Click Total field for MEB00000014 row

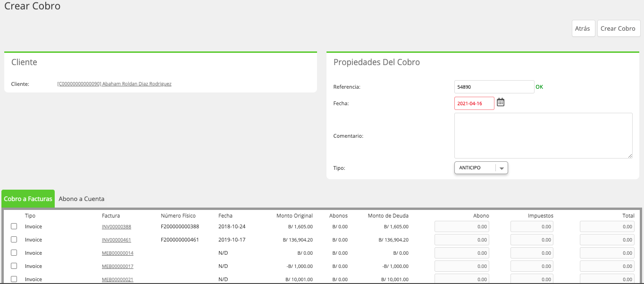(607, 253)
